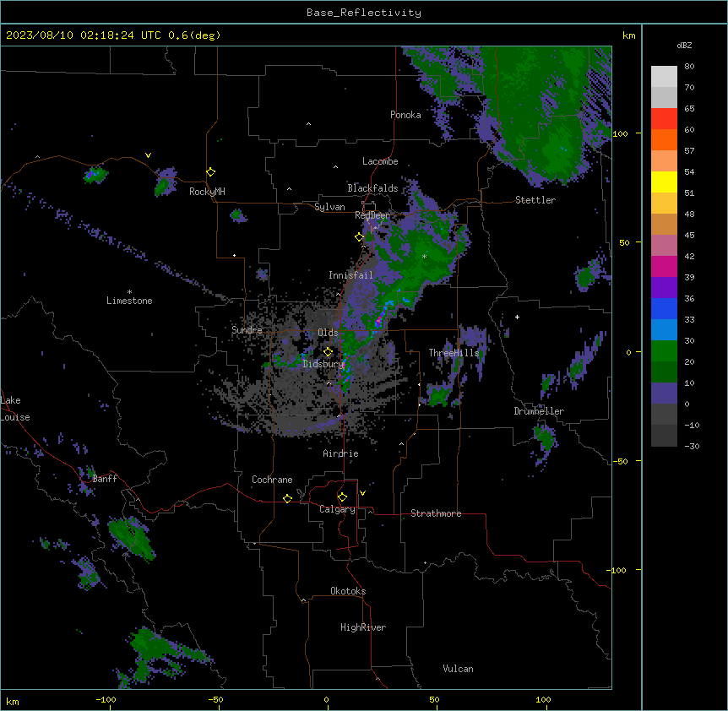The image size is (728, 711).
Task: Click the RockyMH label
Action: 207,192
